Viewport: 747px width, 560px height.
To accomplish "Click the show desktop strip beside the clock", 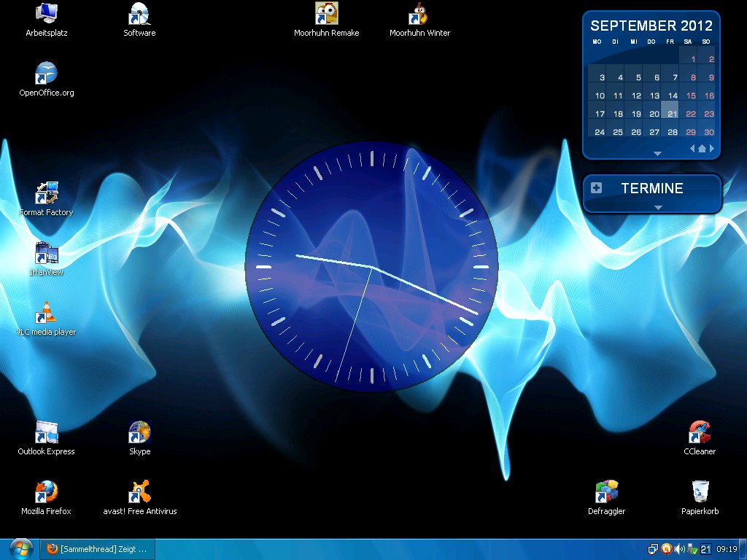I will [743, 549].
